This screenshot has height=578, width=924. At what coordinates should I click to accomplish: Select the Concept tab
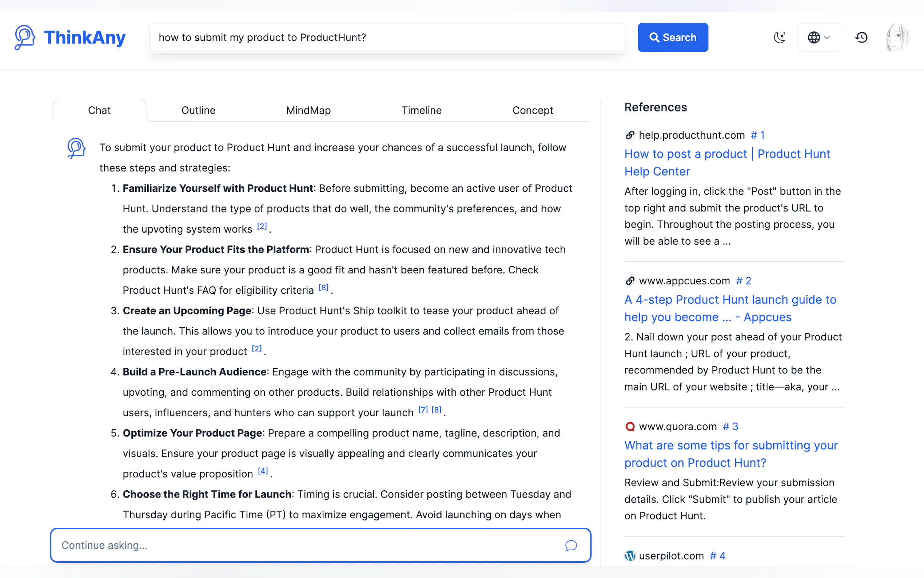pos(533,111)
